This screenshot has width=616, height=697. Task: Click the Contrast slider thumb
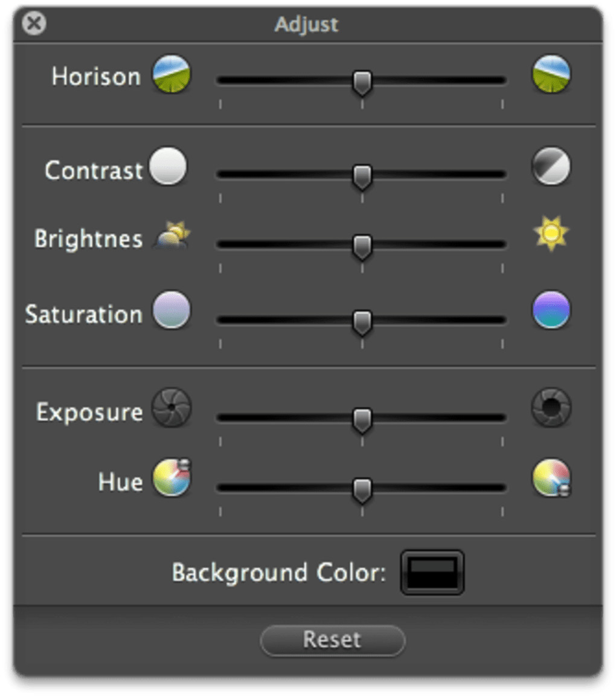(x=362, y=176)
